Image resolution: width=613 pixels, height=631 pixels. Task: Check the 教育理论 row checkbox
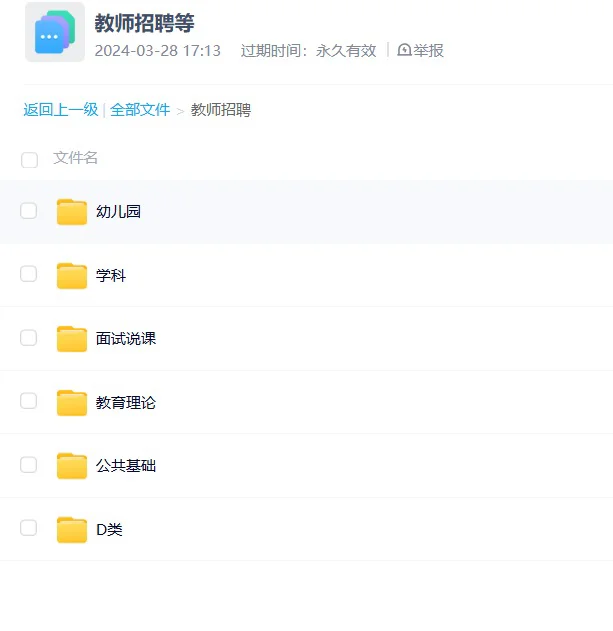point(29,401)
